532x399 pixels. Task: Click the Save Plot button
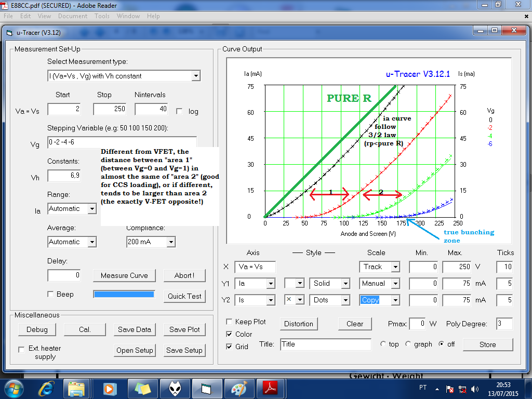184,329
